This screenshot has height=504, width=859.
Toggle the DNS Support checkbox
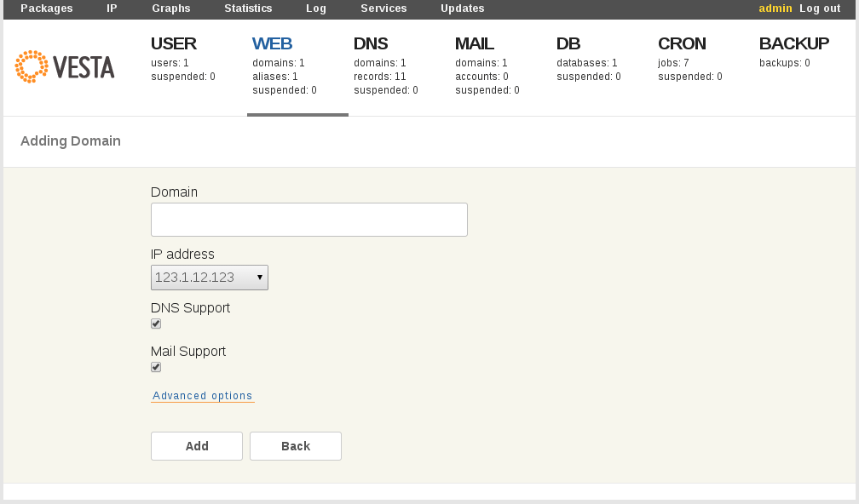pyautogui.click(x=156, y=324)
